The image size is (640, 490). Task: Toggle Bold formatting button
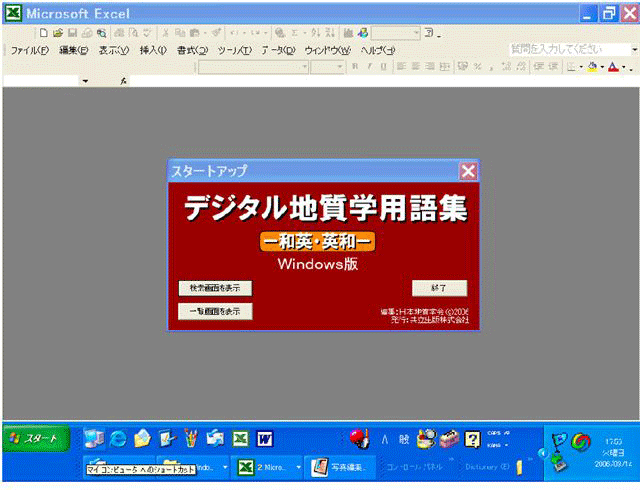point(355,67)
